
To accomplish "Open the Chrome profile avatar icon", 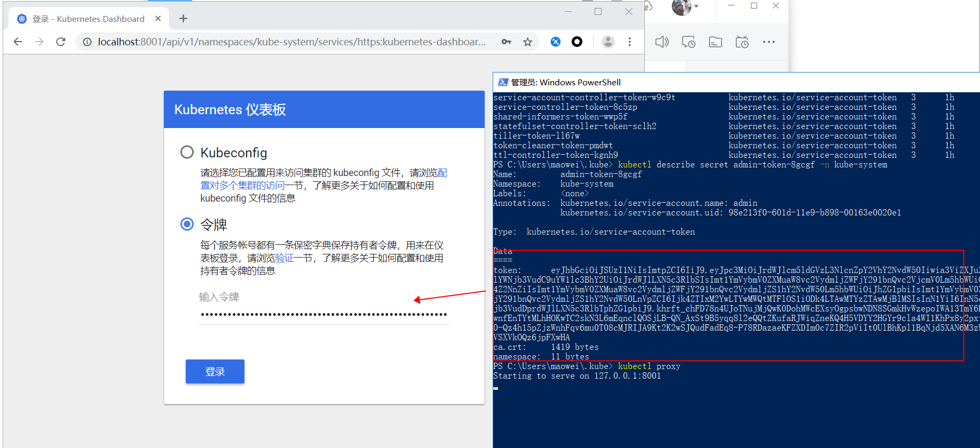I will pyautogui.click(x=608, y=42).
